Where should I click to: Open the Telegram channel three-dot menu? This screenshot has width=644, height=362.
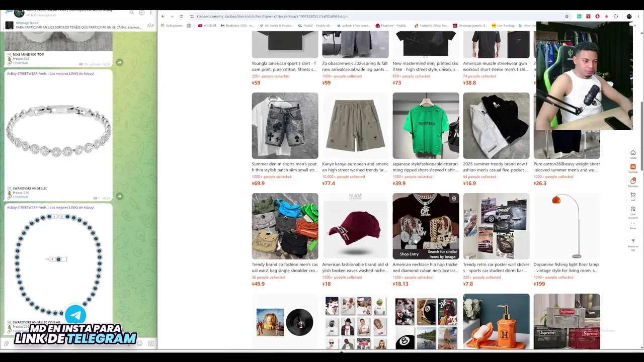pyautogui.click(x=150, y=13)
